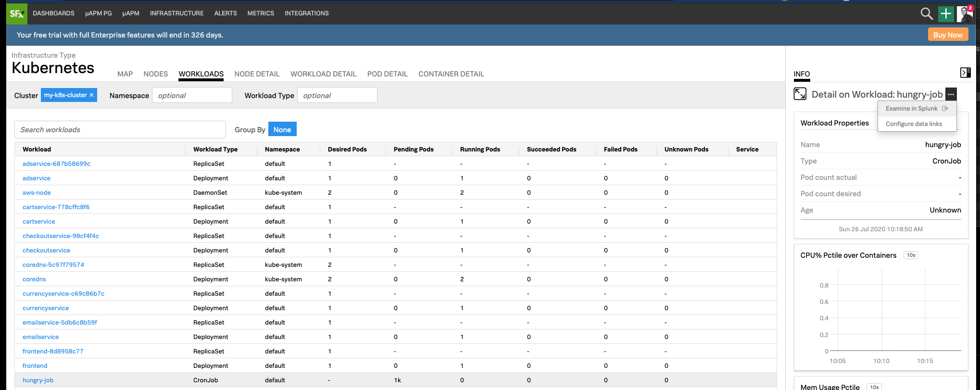Sort by Unknown Pods column header
The height and width of the screenshot is (390, 980).
(x=686, y=149)
